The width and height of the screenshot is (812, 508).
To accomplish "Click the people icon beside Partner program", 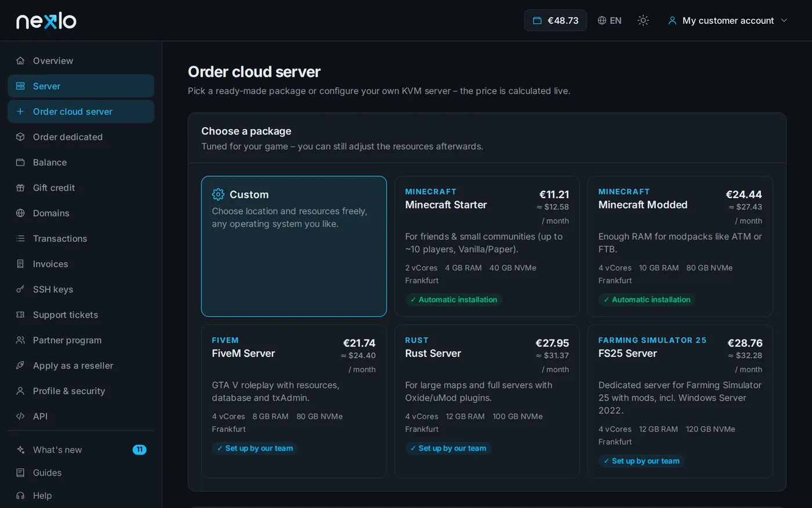I will 20,340.
